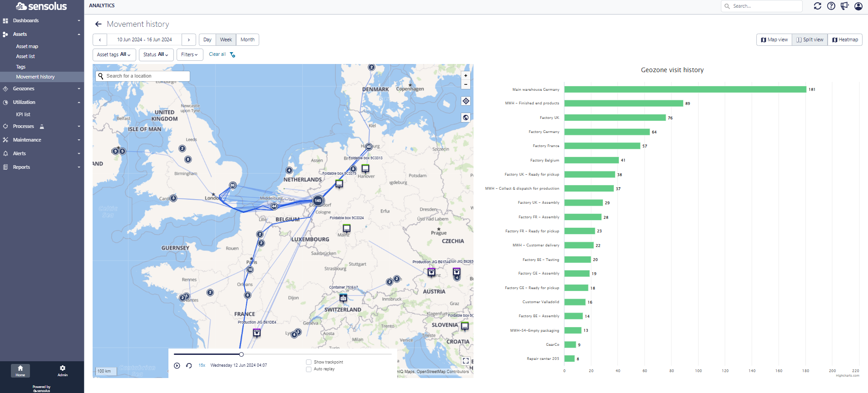The width and height of the screenshot is (868, 393).
Task: Play the movement history replay
Action: coord(177,365)
